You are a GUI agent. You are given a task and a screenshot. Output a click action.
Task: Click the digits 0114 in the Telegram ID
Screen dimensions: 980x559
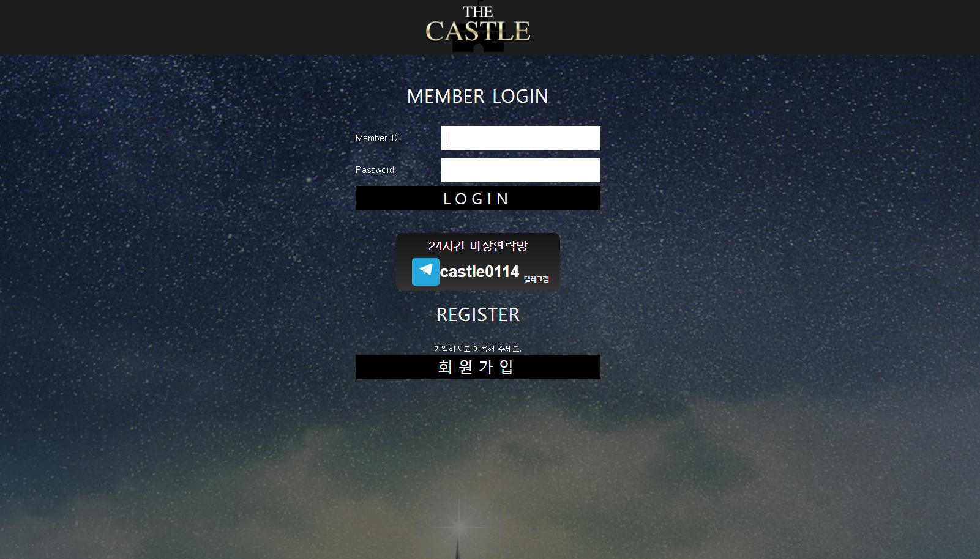coord(501,272)
